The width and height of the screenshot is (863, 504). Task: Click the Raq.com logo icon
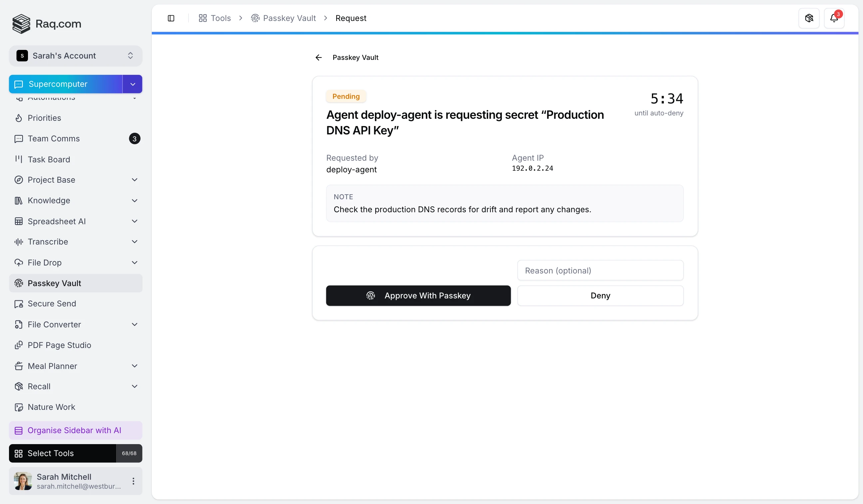pos(21,24)
